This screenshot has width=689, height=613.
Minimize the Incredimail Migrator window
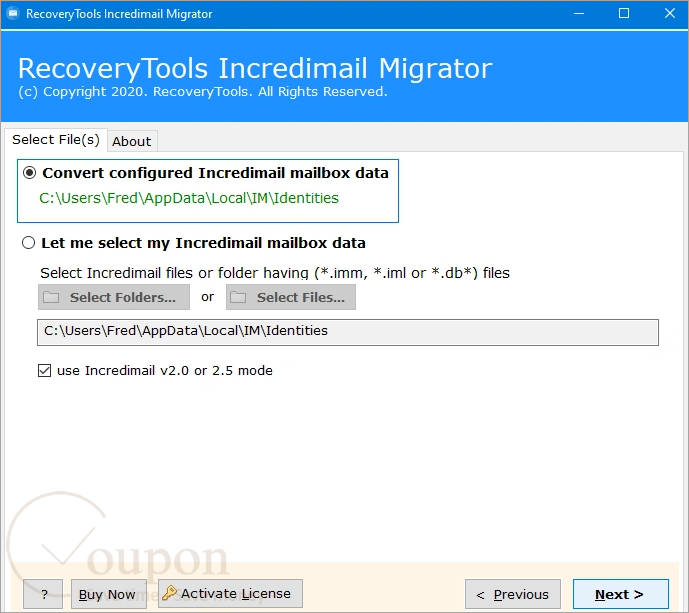(579, 14)
